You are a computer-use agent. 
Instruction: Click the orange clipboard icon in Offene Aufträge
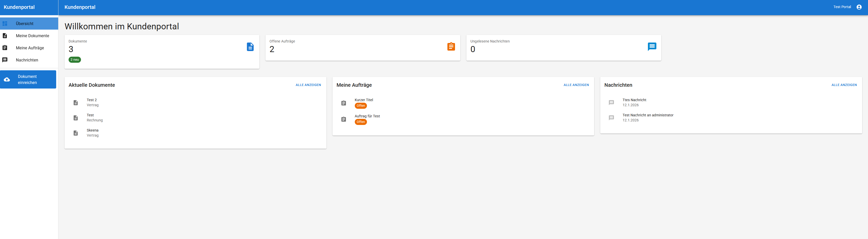451,47
